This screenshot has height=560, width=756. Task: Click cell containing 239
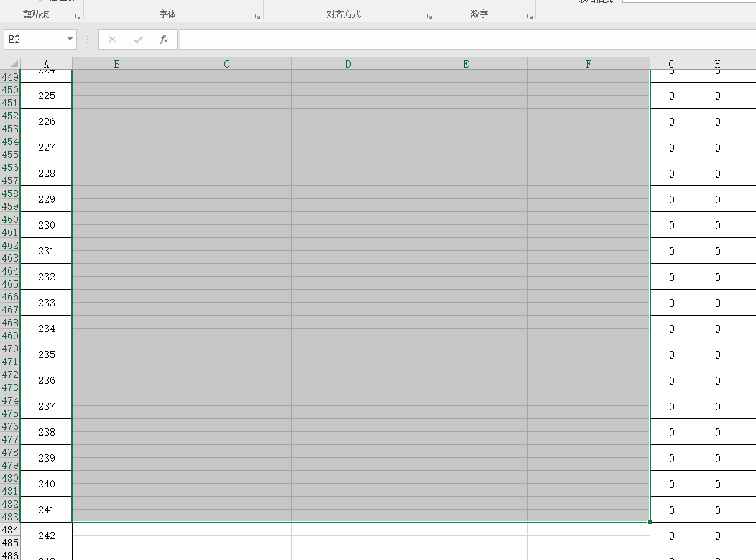tap(46, 458)
